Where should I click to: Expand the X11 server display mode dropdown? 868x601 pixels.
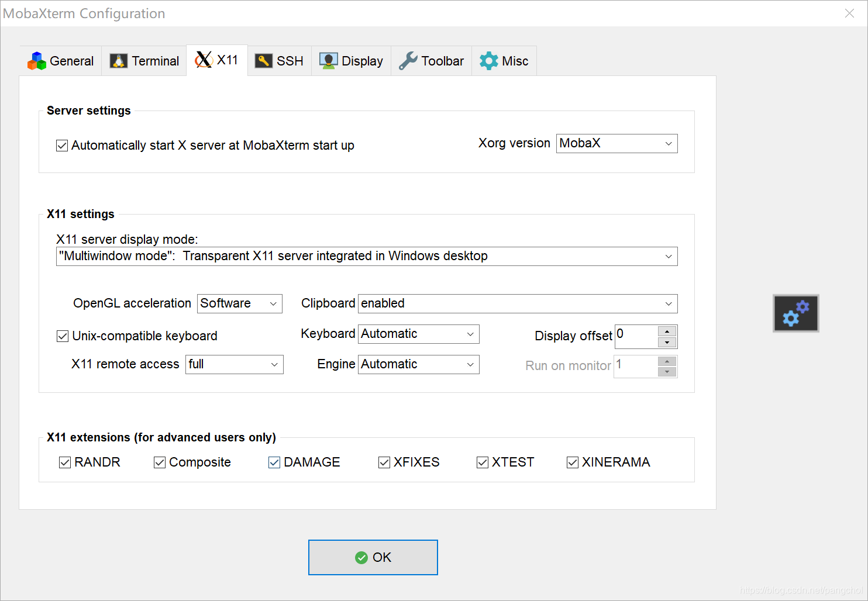click(367, 256)
